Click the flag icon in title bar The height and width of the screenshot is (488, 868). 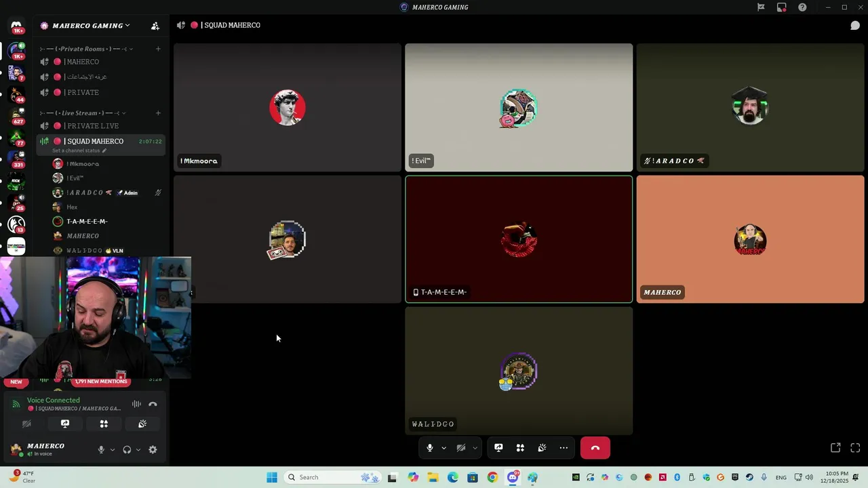click(761, 7)
